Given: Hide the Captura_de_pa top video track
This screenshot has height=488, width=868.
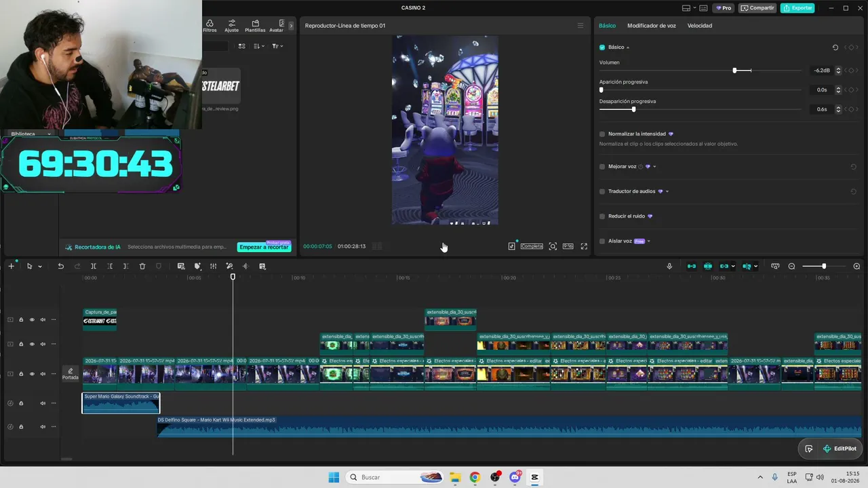Looking at the screenshot, I should click(32, 320).
